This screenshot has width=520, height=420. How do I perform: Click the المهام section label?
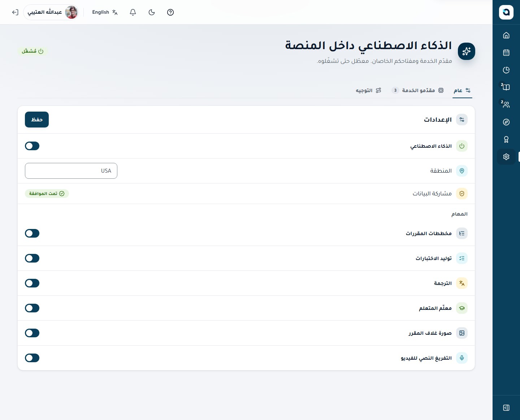tap(459, 214)
